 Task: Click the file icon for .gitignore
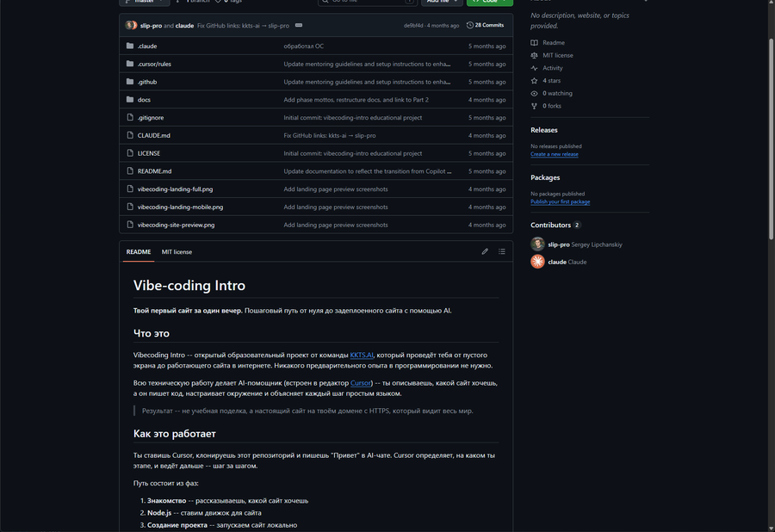point(130,117)
